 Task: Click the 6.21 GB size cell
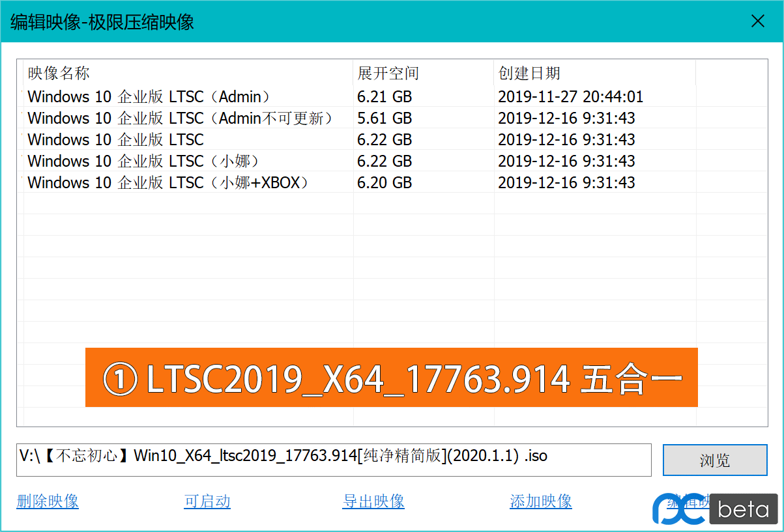click(385, 96)
